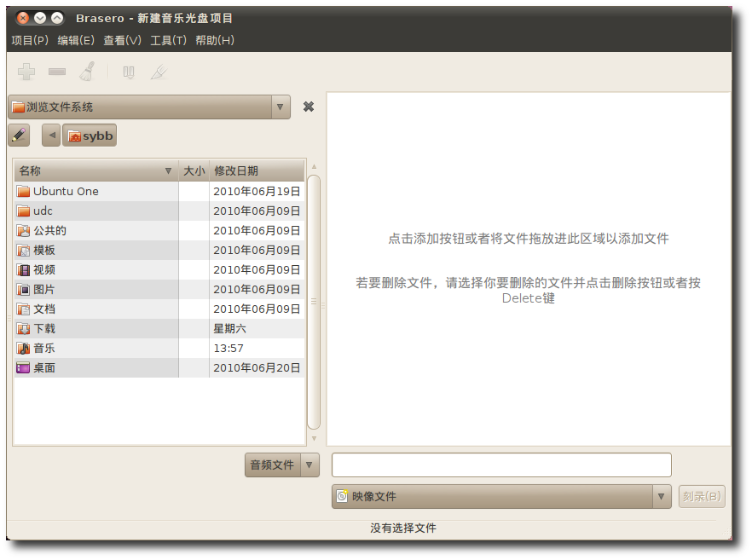752x560 pixels.
Task: Click the 桌面 folder name
Action: pos(44,368)
